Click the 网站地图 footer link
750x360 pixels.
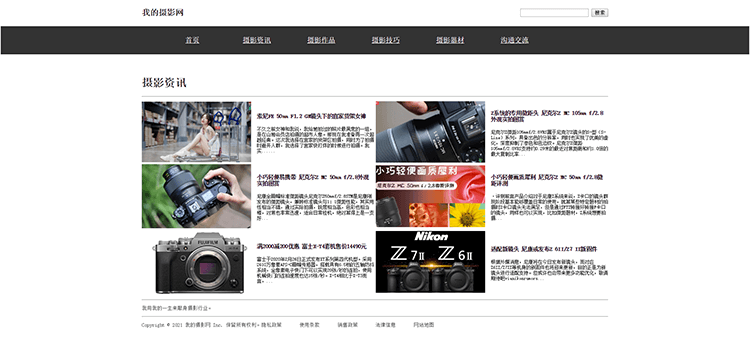(424, 325)
